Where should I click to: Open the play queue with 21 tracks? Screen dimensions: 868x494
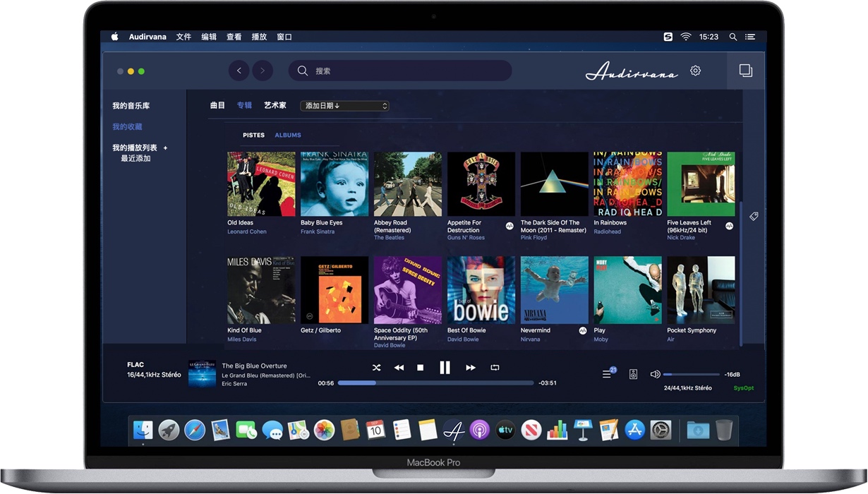coord(608,374)
